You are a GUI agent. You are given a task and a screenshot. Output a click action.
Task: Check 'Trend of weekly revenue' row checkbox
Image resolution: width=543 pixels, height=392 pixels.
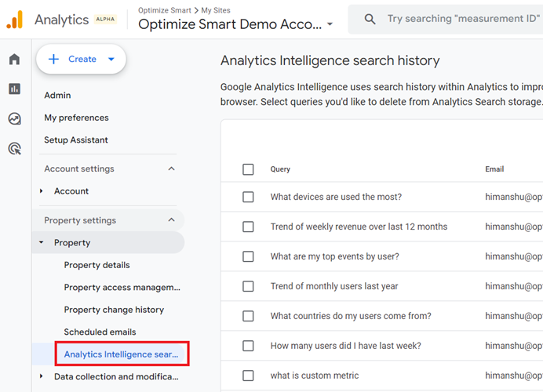[248, 227]
